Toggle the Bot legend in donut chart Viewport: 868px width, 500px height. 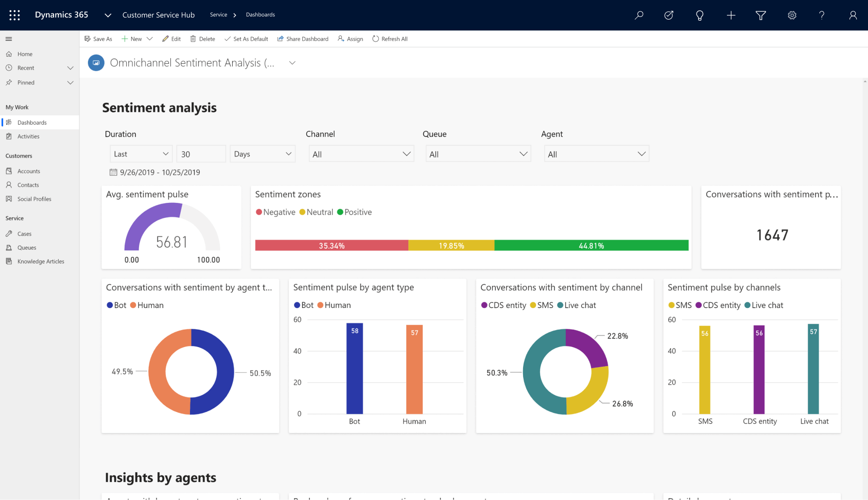(x=116, y=305)
